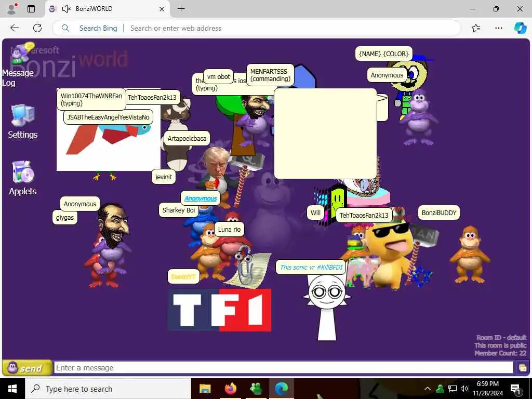Open the Applets desktop icon
532x399 pixels.
click(x=22, y=178)
